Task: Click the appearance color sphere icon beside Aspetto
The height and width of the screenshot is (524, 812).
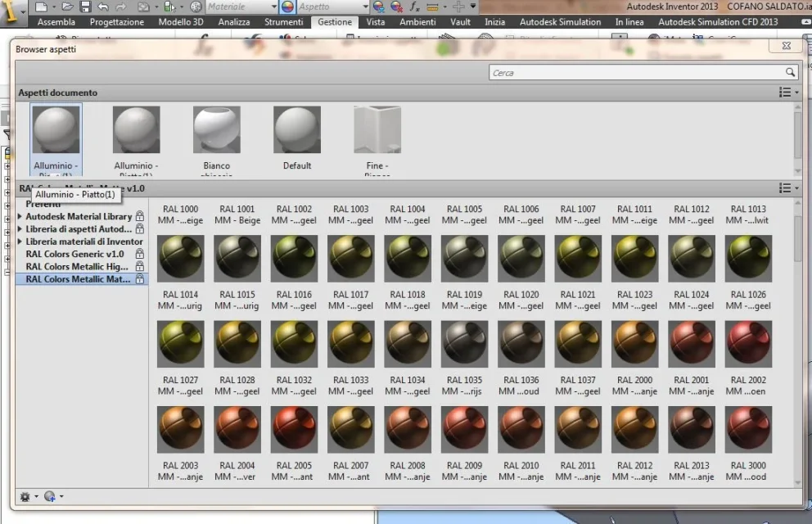Action: click(x=287, y=7)
